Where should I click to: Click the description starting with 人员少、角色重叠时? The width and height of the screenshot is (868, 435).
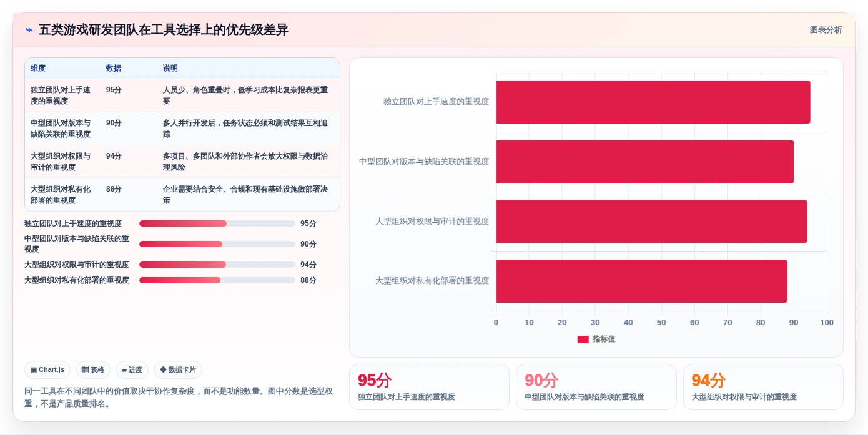[245, 95]
